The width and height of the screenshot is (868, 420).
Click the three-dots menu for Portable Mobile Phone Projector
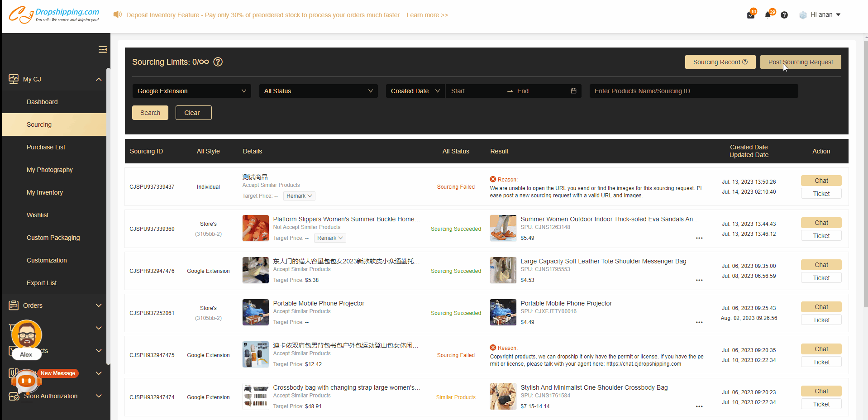click(699, 322)
